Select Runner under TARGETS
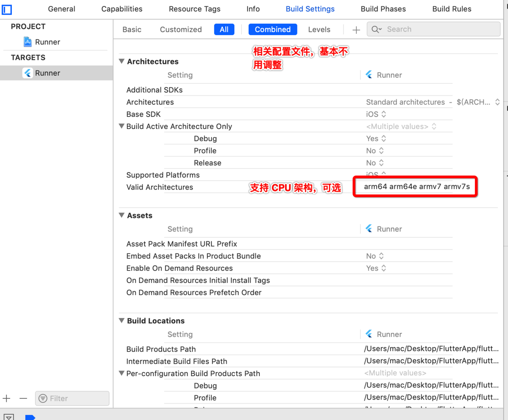Image resolution: width=508 pixels, height=420 pixels. (x=57, y=73)
